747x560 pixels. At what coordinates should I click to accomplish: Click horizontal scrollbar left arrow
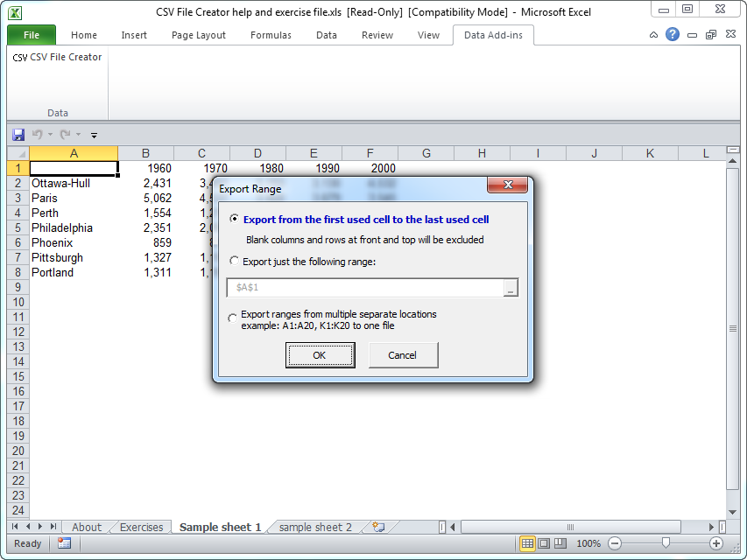coord(453,527)
